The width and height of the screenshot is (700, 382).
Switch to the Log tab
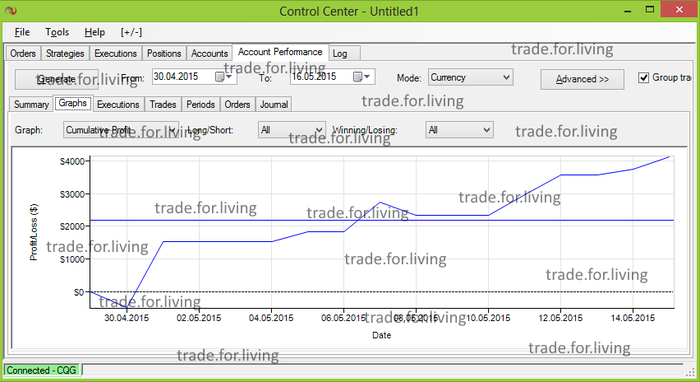pos(344,54)
